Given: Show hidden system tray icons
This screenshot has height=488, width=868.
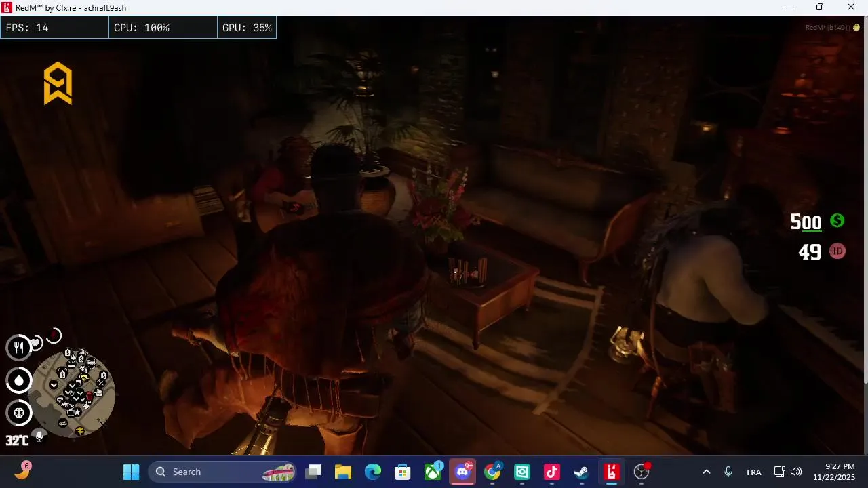Looking at the screenshot, I should pyautogui.click(x=706, y=472).
